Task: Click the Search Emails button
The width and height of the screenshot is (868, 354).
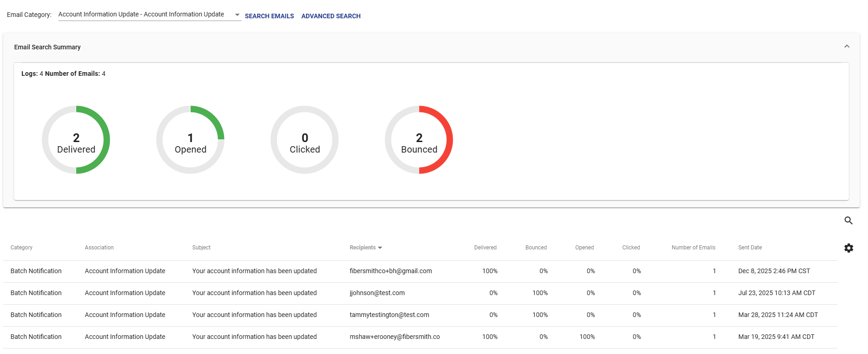Action: point(269,16)
